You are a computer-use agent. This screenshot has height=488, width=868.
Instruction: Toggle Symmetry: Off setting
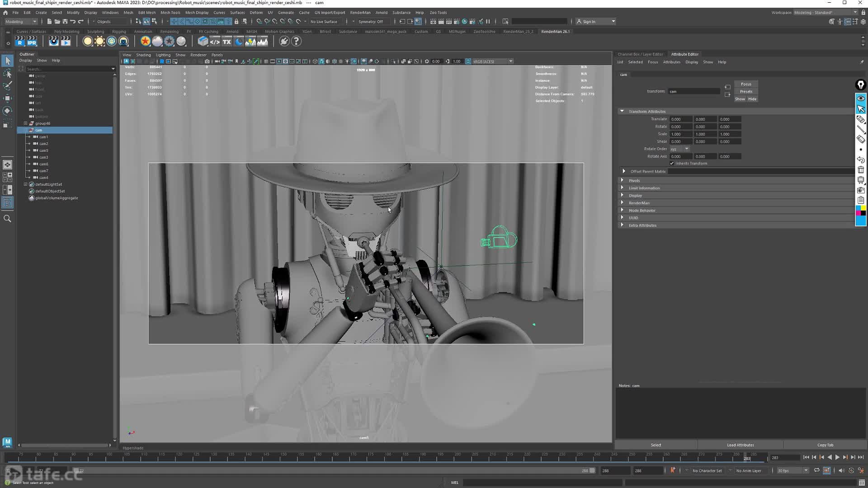(370, 22)
